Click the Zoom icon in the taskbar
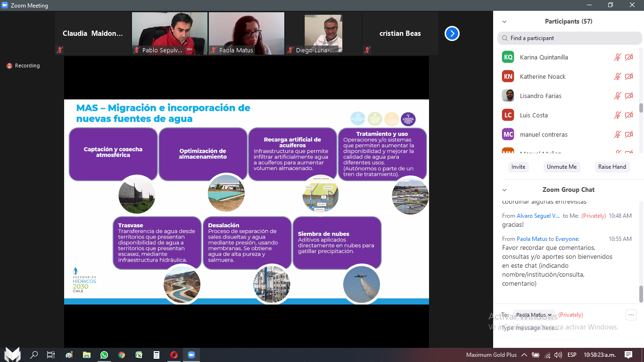This screenshot has width=644, height=362. coord(191,355)
